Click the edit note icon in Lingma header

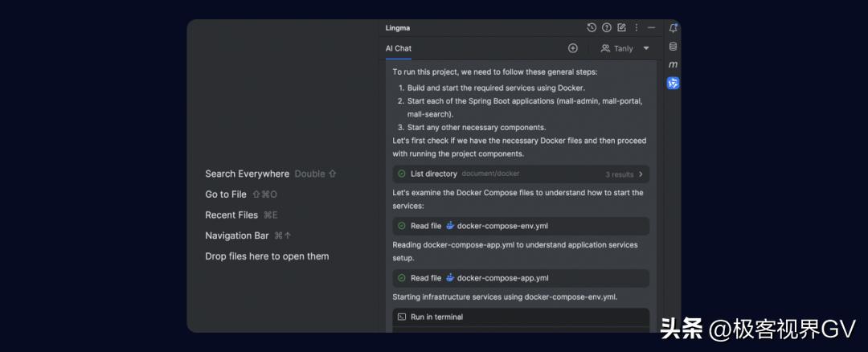pos(621,27)
